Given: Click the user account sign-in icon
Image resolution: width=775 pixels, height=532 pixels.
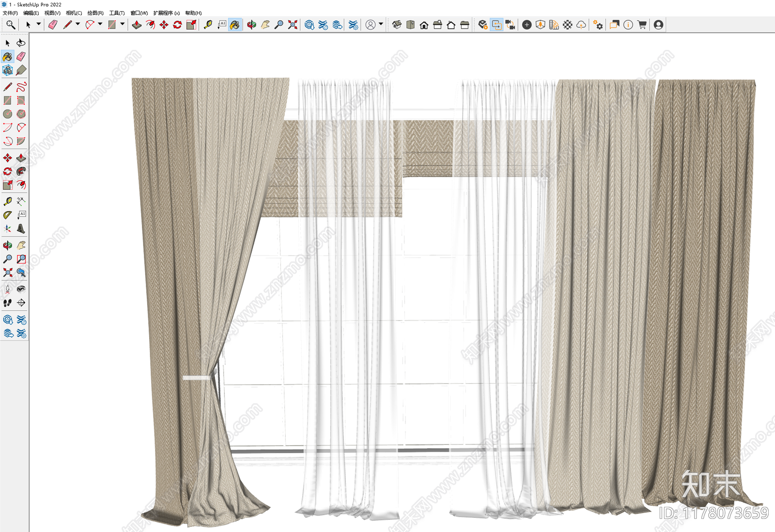Looking at the screenshot, I should 371,25.
